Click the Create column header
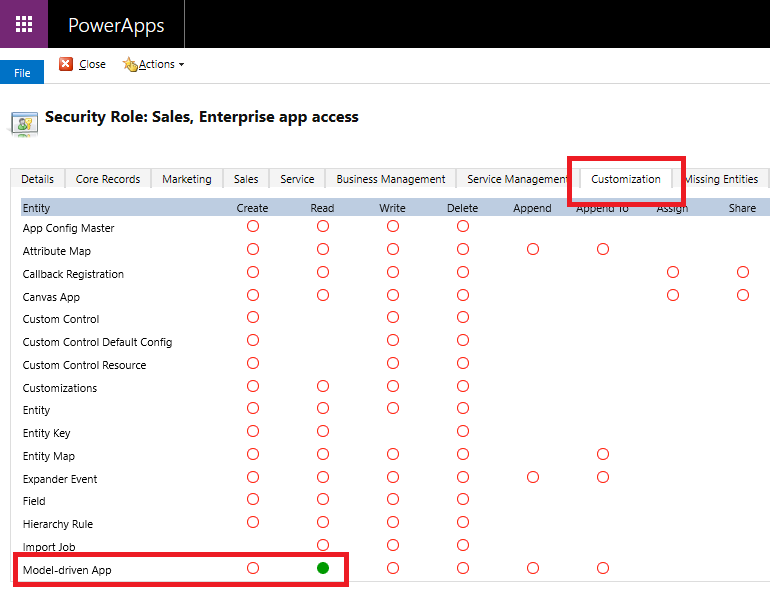 pos(252,208)
